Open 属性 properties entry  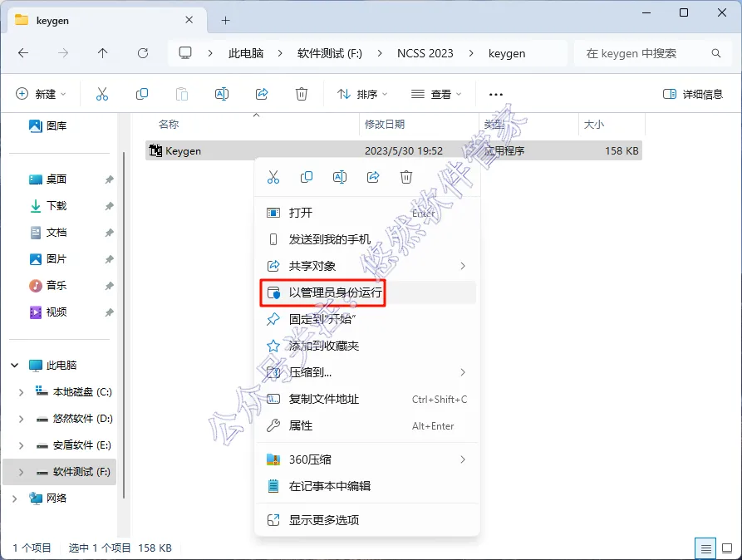point(367,425)
